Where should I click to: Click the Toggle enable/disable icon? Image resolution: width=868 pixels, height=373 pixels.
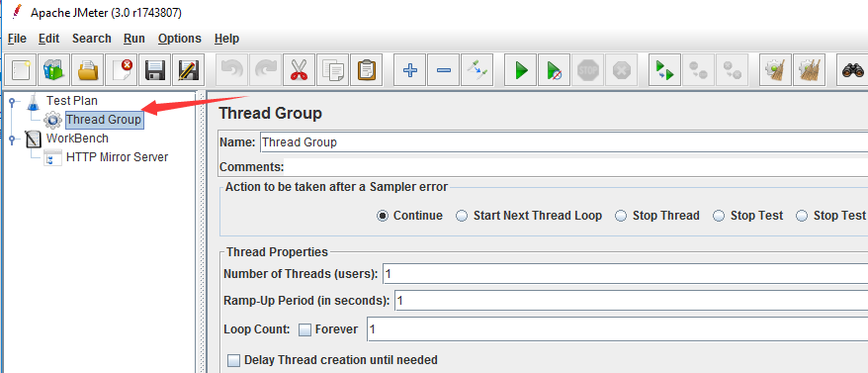tap(477, 70)
